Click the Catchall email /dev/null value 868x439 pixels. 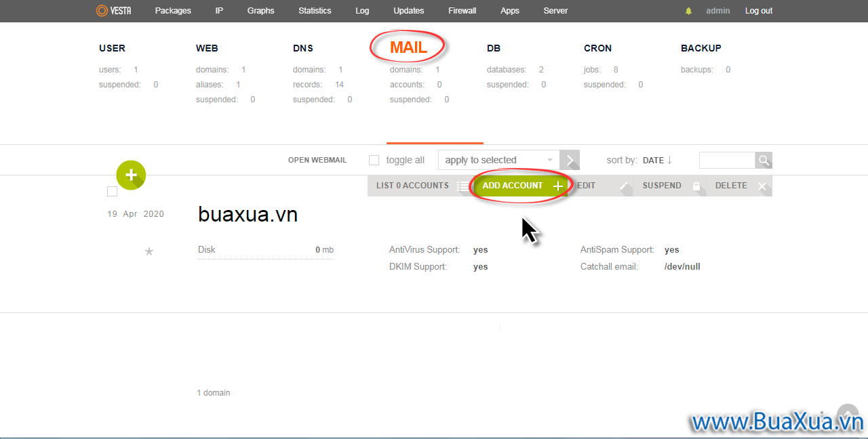coord(682,267)
